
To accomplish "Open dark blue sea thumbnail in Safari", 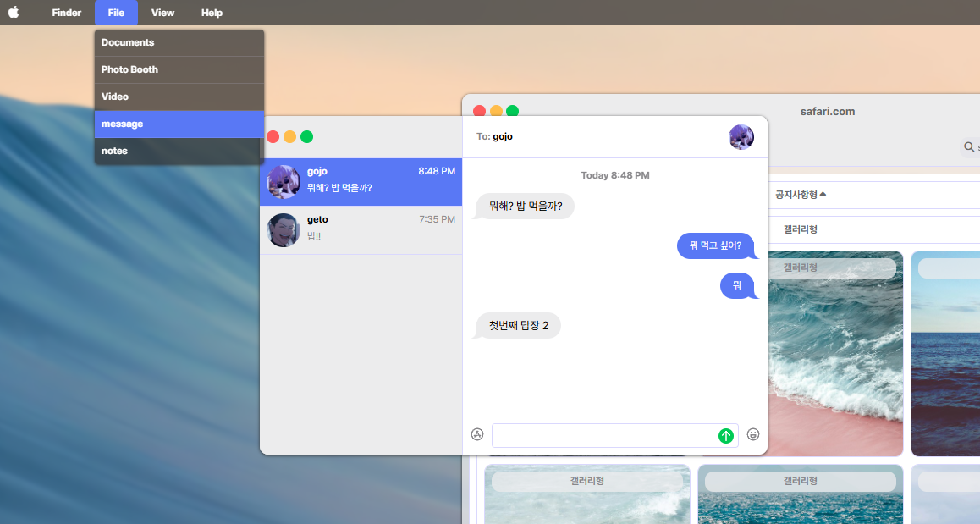I will tap(945, 354).
